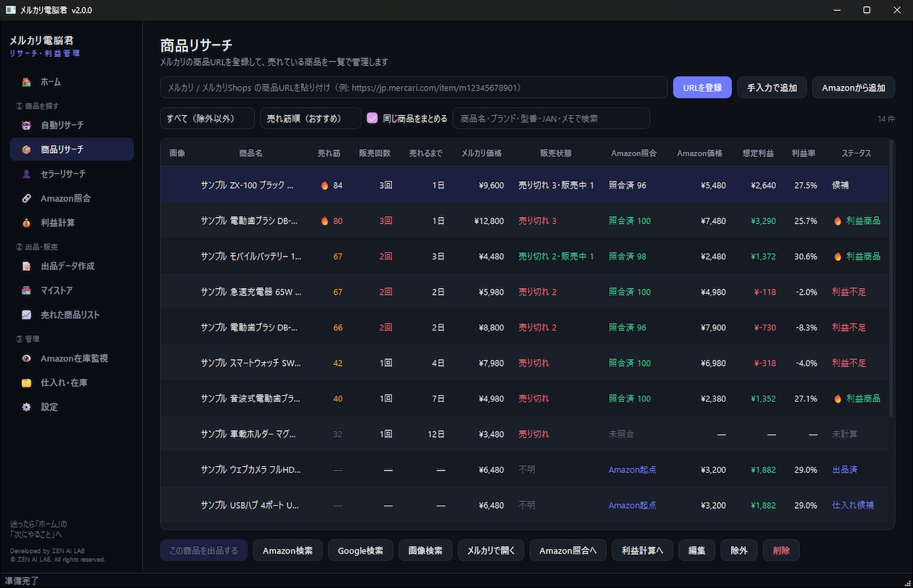Select セラーリサーチ in the sidebar

click(72, 174)
